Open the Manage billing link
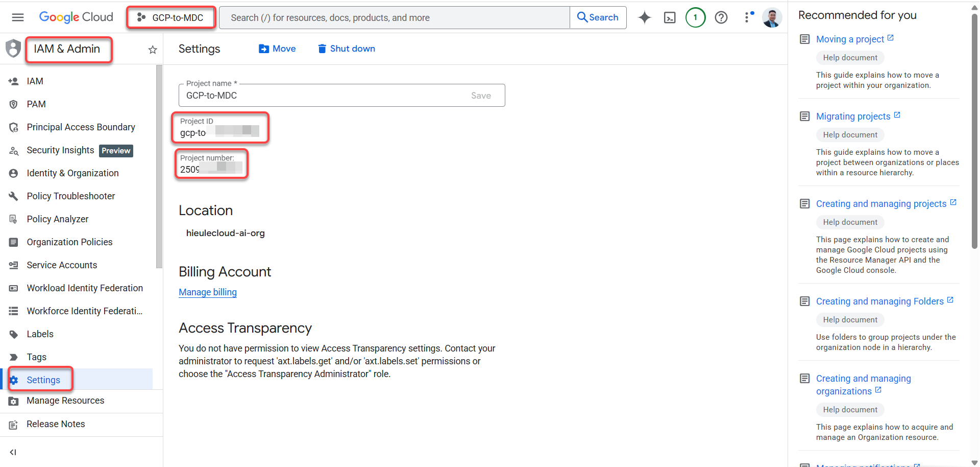 [208, 292]
